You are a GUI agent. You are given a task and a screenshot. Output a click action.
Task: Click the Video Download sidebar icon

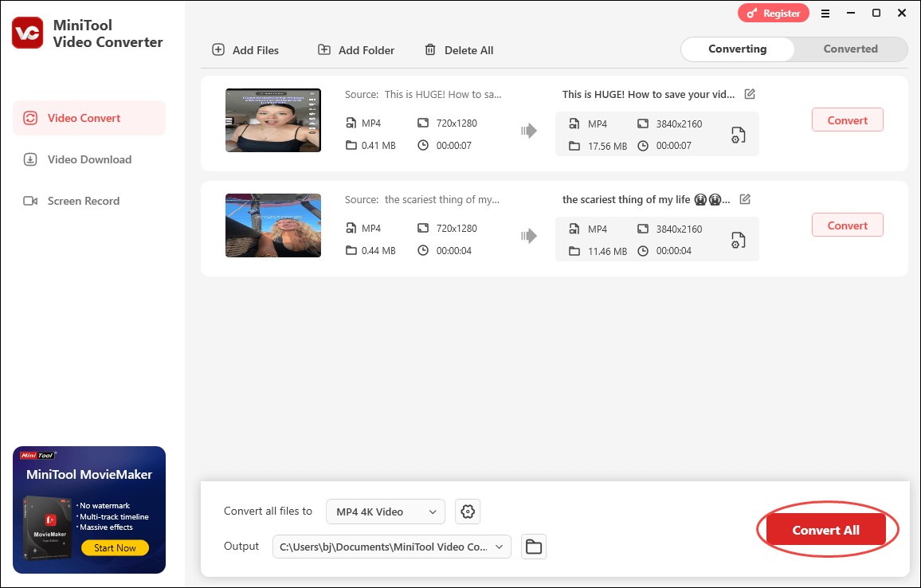click(30, 159)
